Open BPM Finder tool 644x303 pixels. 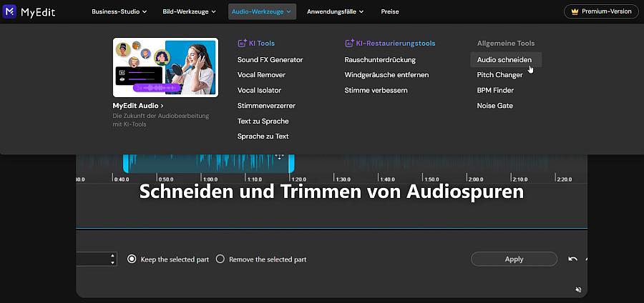495,90
